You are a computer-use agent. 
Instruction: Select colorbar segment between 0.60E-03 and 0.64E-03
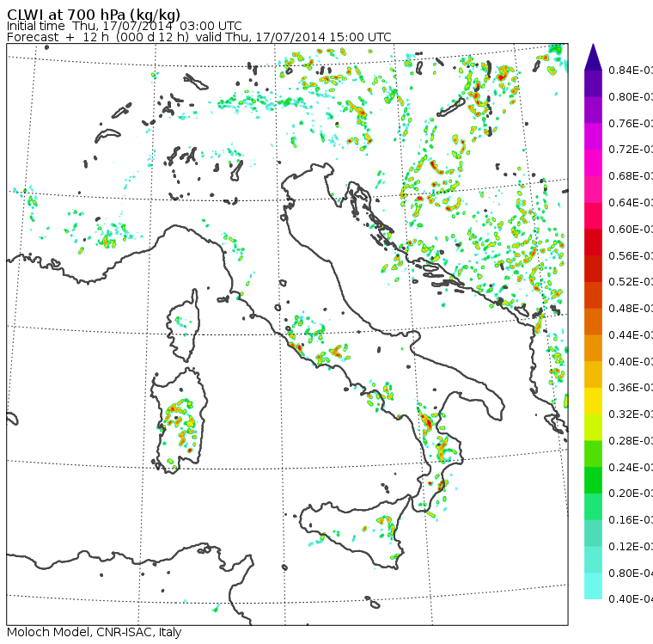(594, 216)
